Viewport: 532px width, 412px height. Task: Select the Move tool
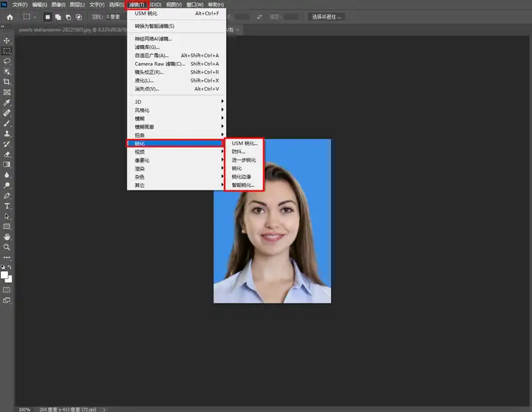tap(7, 41)
